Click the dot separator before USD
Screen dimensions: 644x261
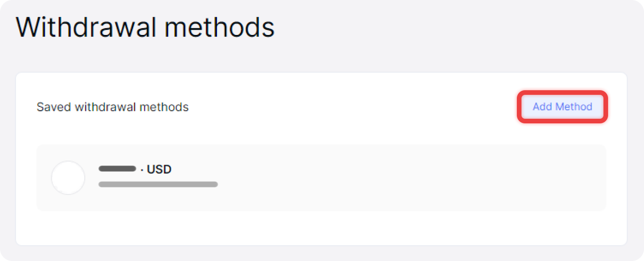click(142, 170)
